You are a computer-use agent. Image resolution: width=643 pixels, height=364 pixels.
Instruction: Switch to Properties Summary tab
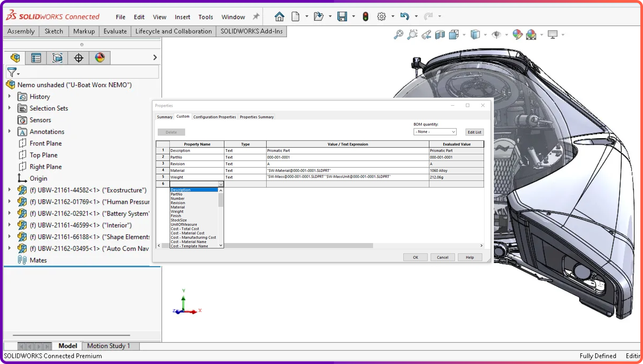pyautogui.click(x=257, y=117)
